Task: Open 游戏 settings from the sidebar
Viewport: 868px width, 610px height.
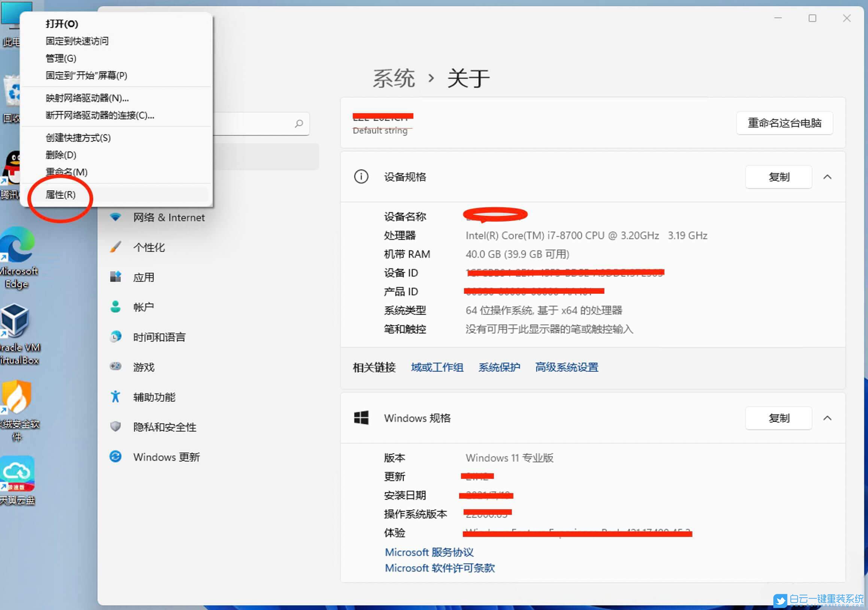Action: click(x=143, y=366)
